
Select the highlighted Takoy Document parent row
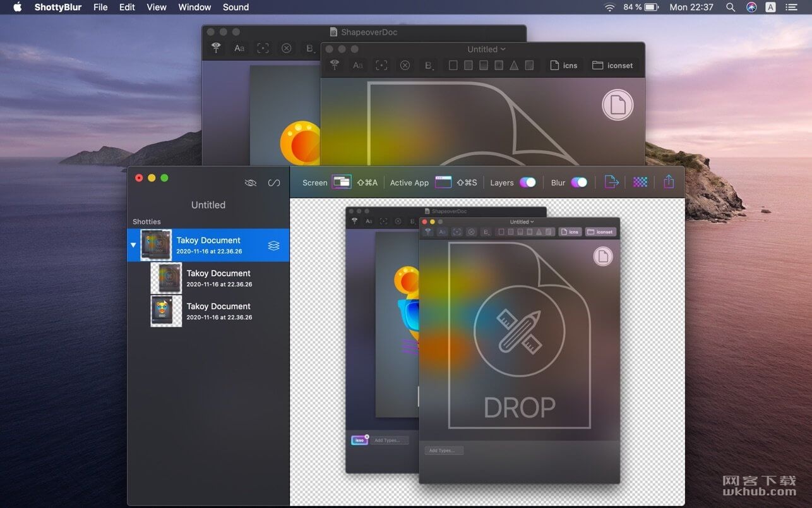(x=208, y=245)
